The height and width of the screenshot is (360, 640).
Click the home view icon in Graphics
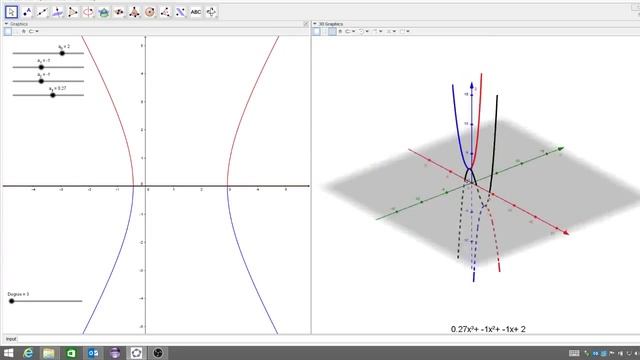[24, 31]
